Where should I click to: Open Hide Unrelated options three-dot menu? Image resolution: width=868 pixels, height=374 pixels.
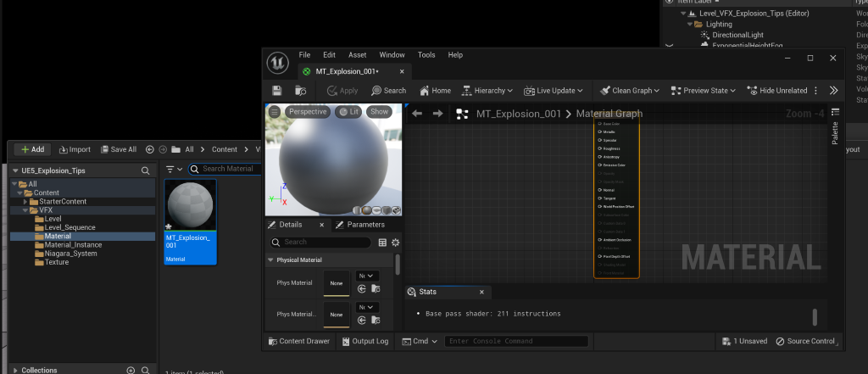(x=816, y=90)
